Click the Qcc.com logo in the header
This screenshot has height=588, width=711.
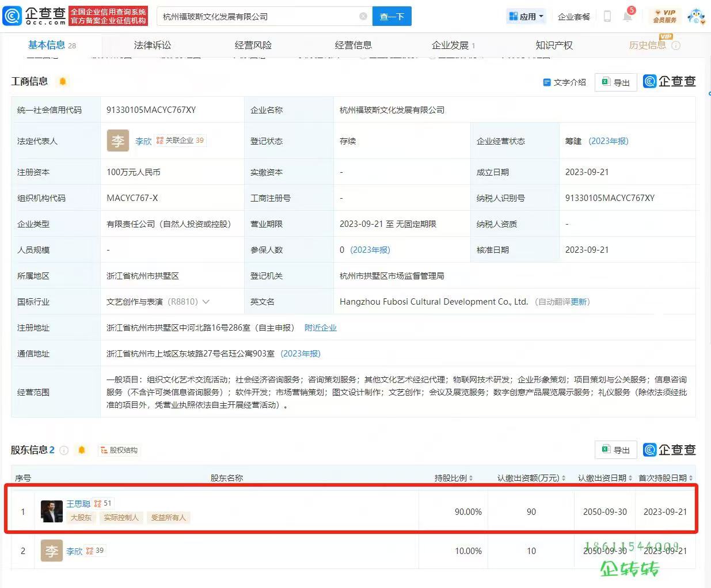point(34,16)
